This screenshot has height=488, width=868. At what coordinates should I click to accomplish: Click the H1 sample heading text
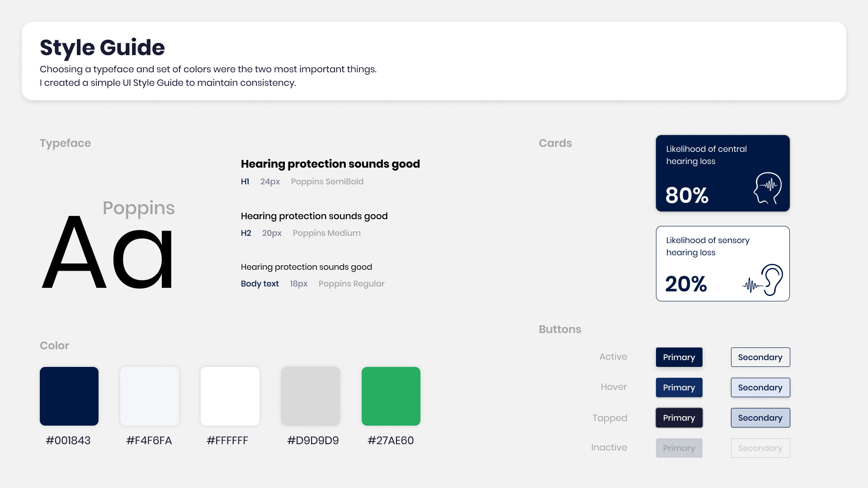(x=330, y=164)
